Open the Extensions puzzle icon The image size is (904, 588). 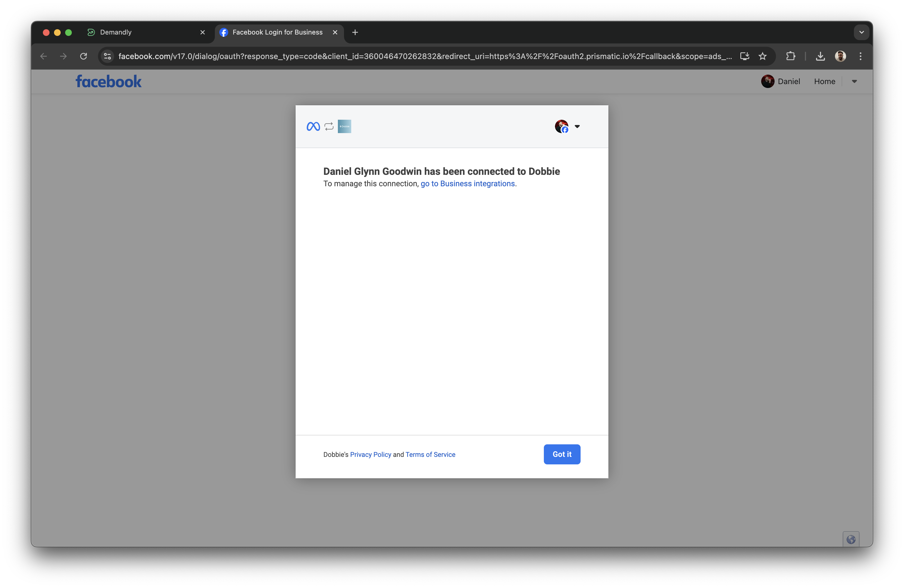coord(790,56)
